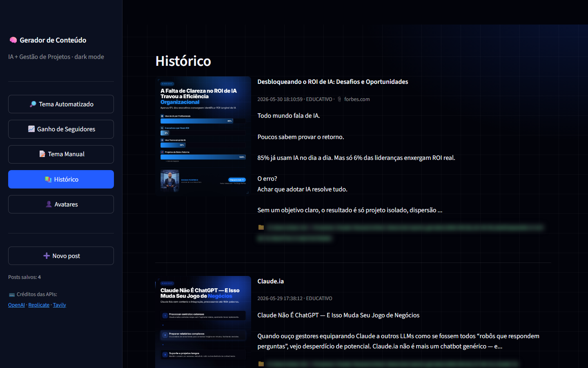Click the folder icon under the Claude.ia post
The width and height of the screenshot is (588, 368).
261,364
